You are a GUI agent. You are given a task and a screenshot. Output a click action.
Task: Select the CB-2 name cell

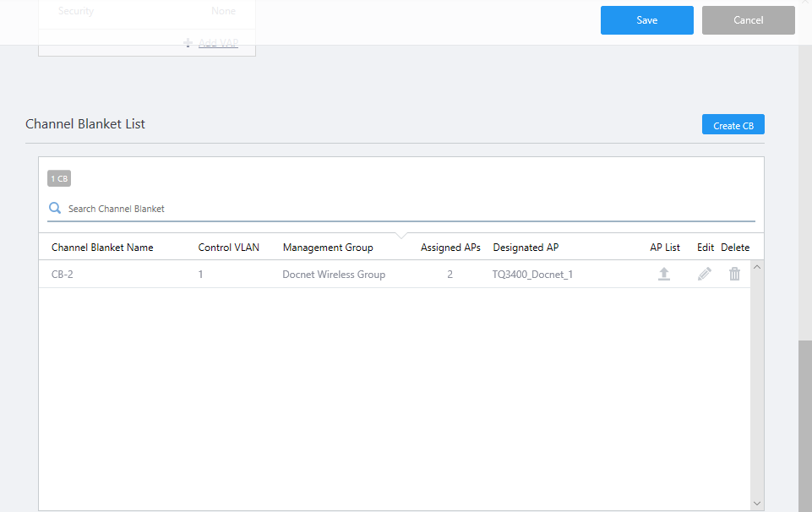pyautogui.click(x=63, y=275)
